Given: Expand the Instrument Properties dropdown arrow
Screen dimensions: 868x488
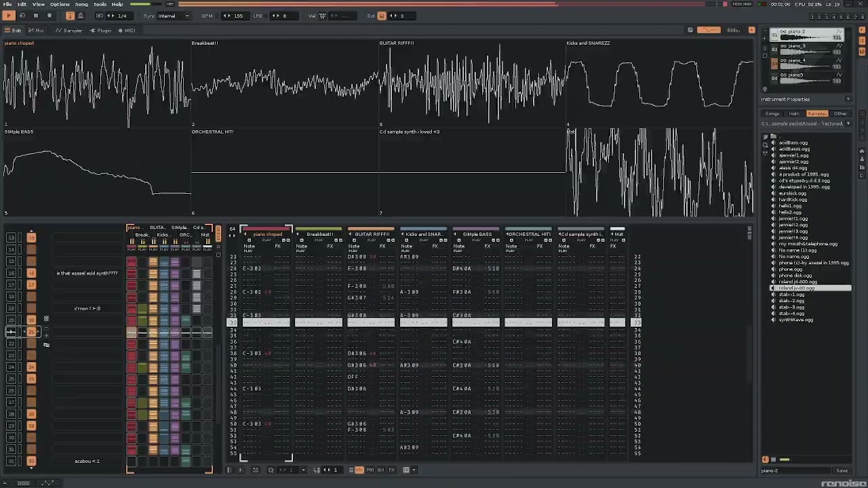Looking at the screenshot, I should (x=848, y=100).
